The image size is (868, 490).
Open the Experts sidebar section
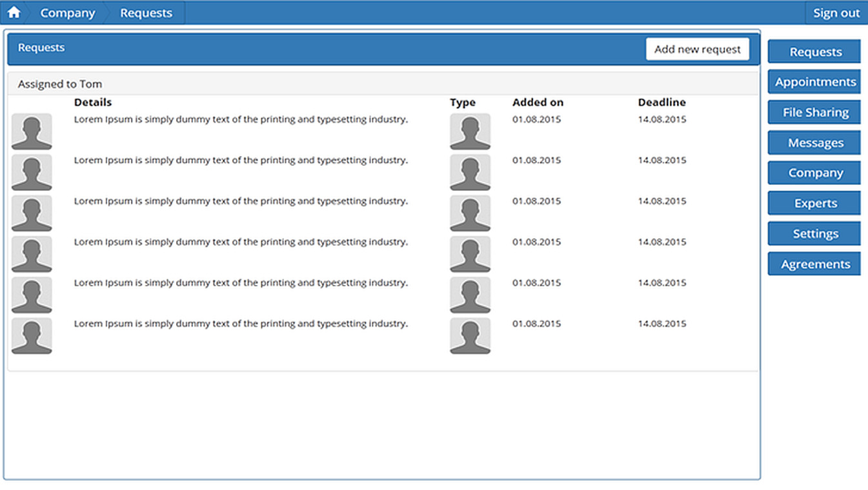[814, 203]
